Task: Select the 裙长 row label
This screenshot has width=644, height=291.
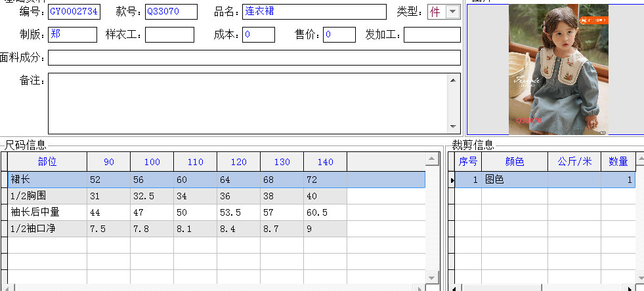Action: (47, 180)
